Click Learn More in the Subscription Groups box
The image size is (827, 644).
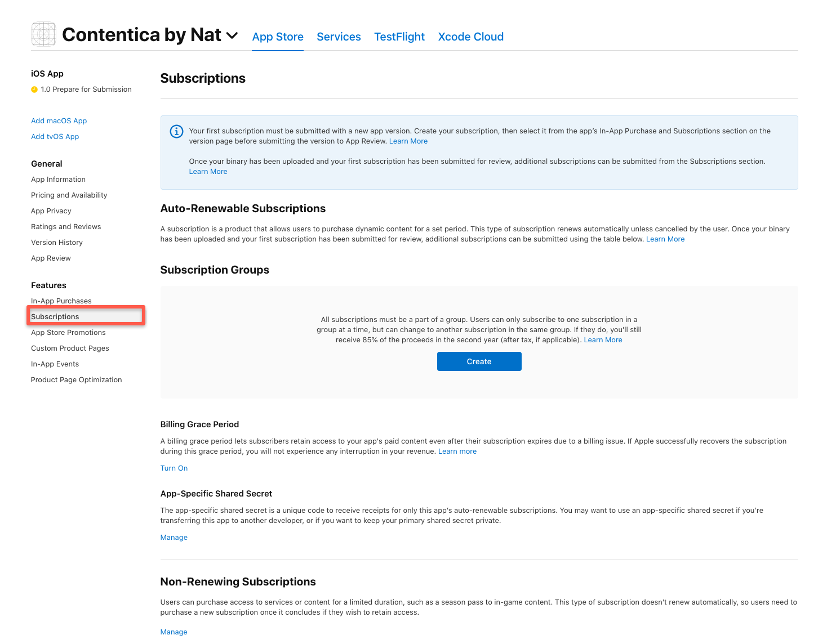coord(603,340)
